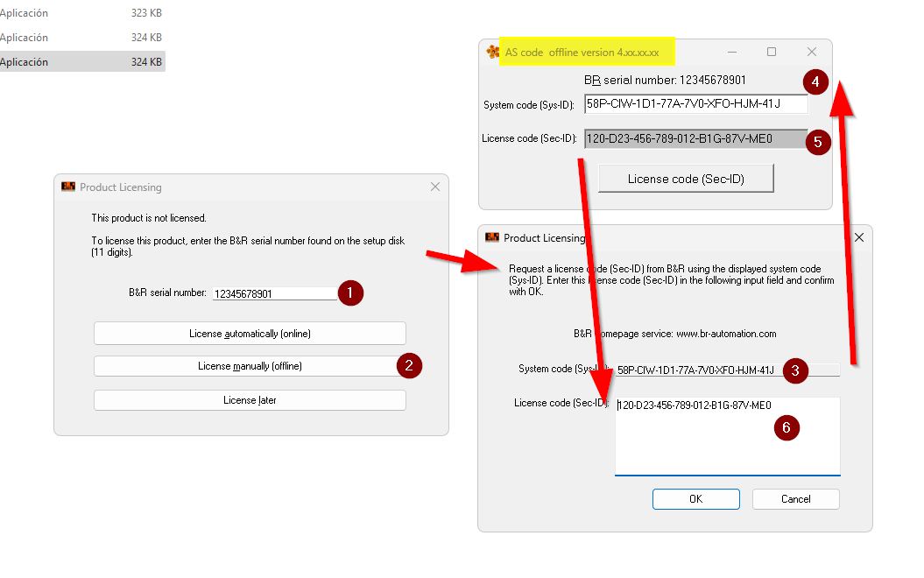Cancel the Product Licensing Sec-ID dialog
The width and height of the screenshot is (924, 578).
coord(795,499)
